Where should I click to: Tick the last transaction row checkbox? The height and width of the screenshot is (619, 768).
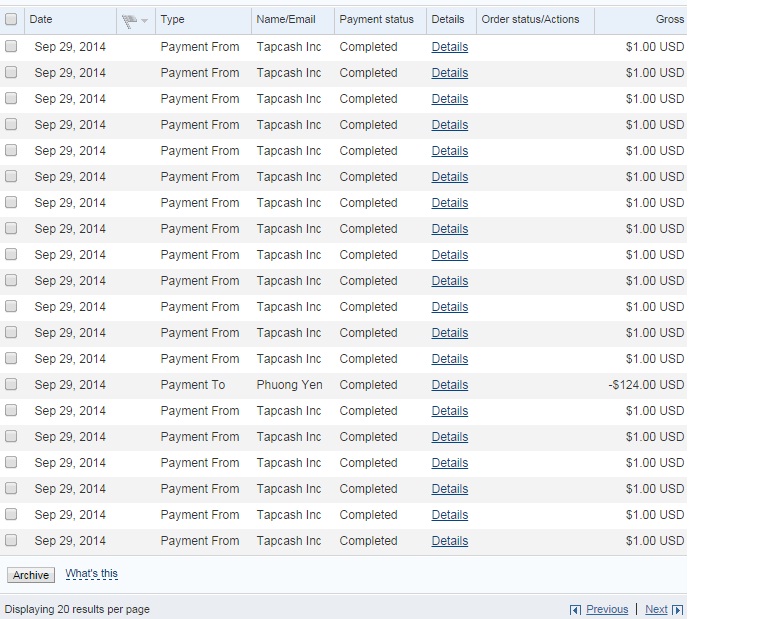[x=11, y=541]
